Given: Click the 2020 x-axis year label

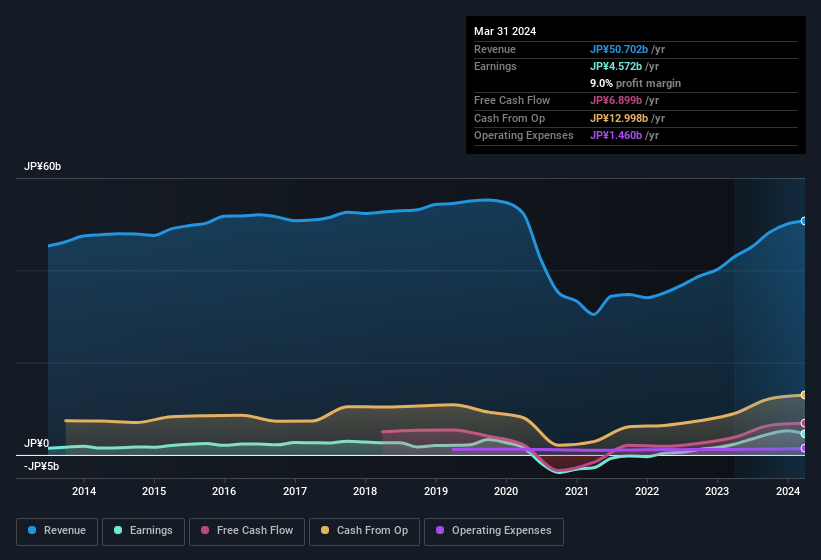Looking at the screenshot, I should [506, 491].
